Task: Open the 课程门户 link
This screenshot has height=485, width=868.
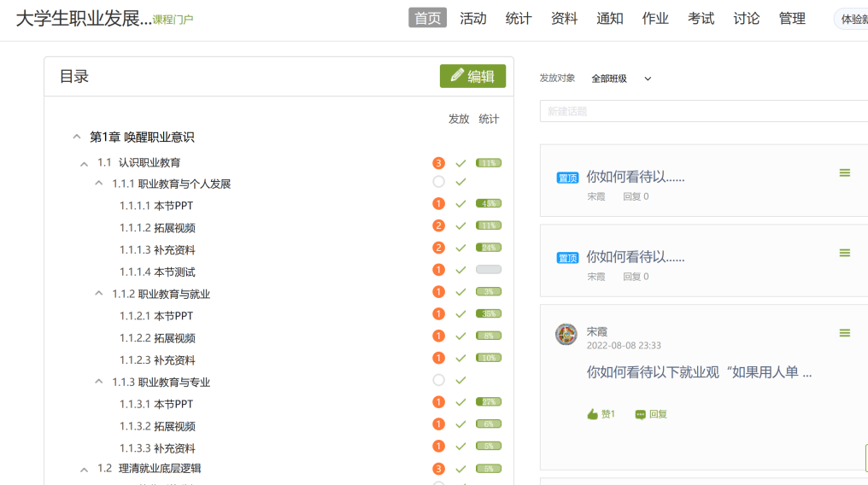Action: 173,20
